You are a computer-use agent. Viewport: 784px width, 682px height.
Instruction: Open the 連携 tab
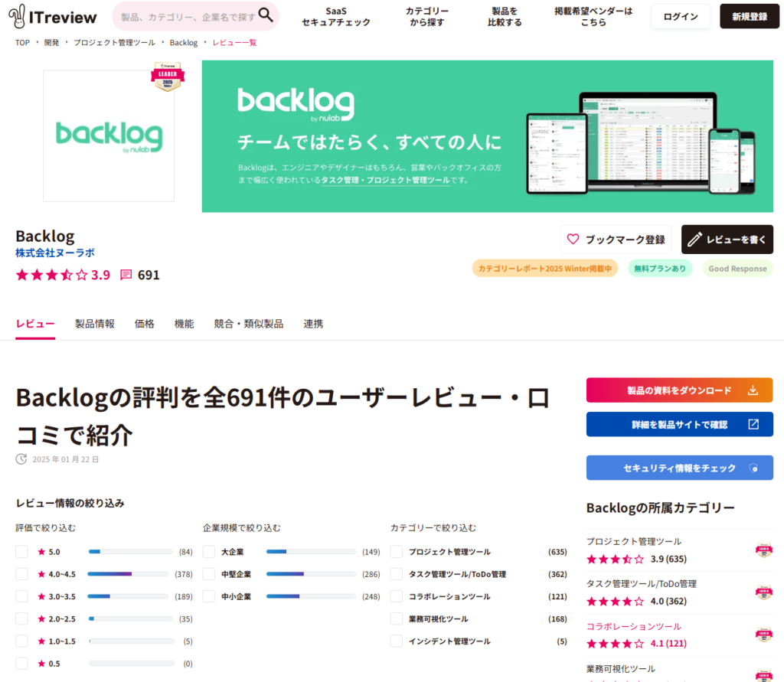pyautogui.click(x=313, y=324)
